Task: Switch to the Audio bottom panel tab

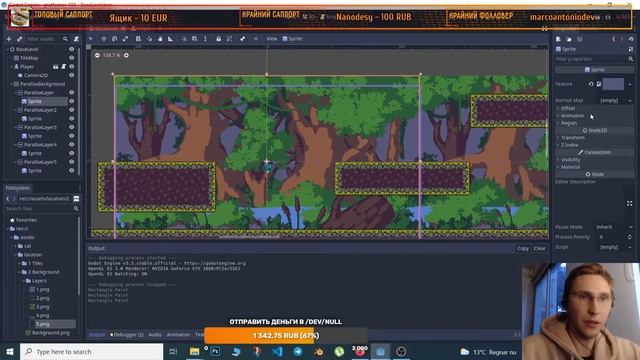Action: [x=155, y=335]
